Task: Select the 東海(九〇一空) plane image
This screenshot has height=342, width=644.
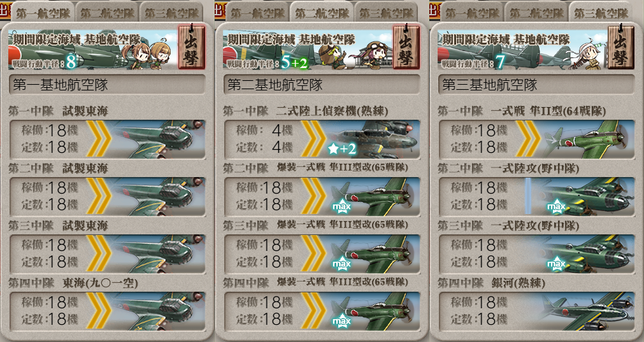Action: (159, 311)
